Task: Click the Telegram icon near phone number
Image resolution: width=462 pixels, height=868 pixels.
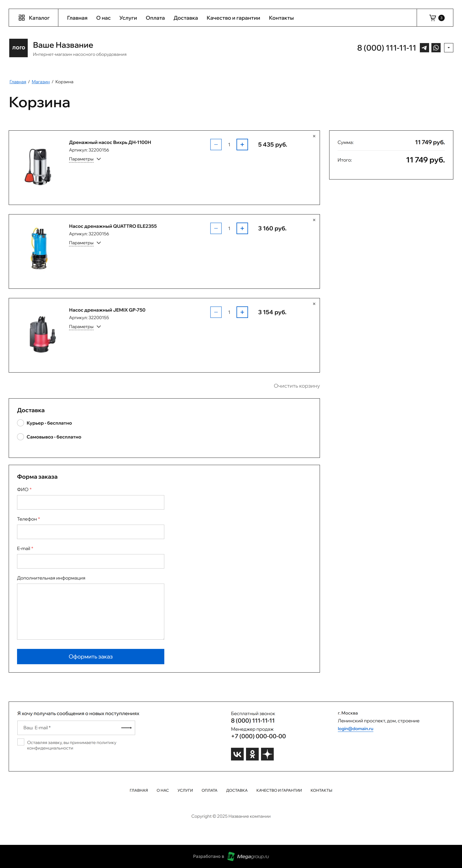Action: (x=424, y=48)
